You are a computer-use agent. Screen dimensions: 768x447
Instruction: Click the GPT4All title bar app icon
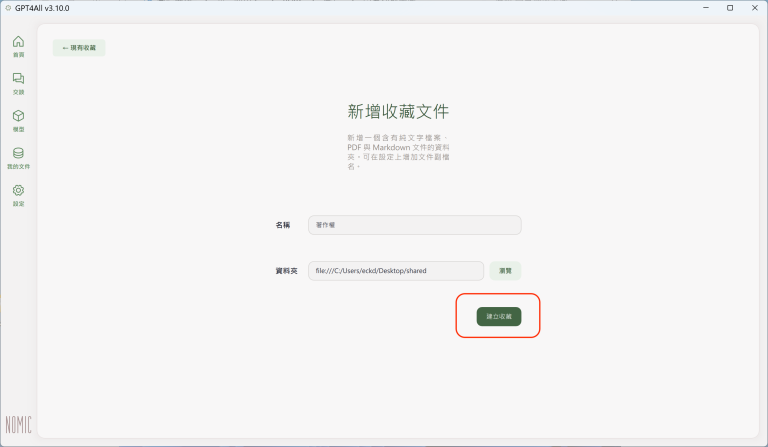point(8,7)
